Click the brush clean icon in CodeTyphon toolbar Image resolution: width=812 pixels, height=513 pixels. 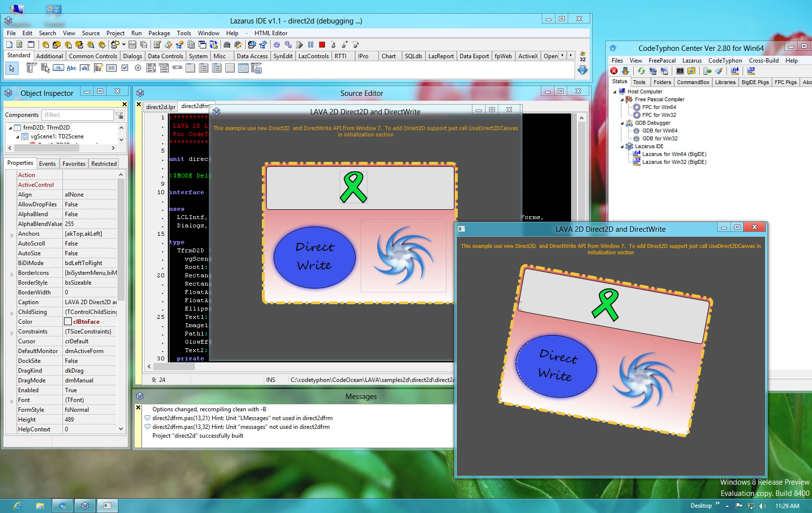coord(719,71)
